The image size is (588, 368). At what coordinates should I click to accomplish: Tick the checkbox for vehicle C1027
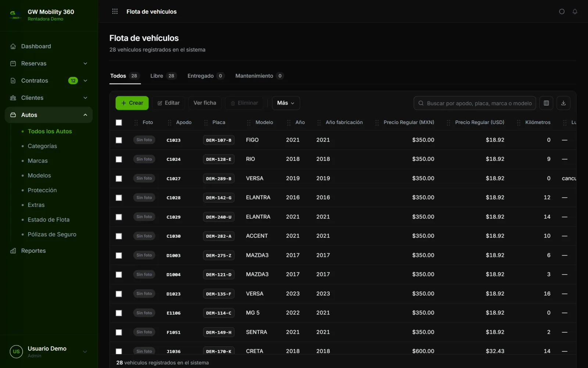point(119,178)
